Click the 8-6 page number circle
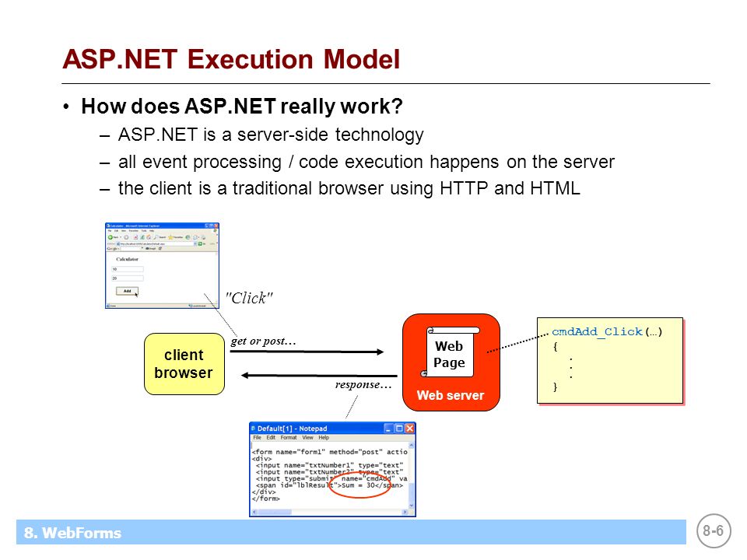This screenshot has width=747, height=560. [714, 530]
